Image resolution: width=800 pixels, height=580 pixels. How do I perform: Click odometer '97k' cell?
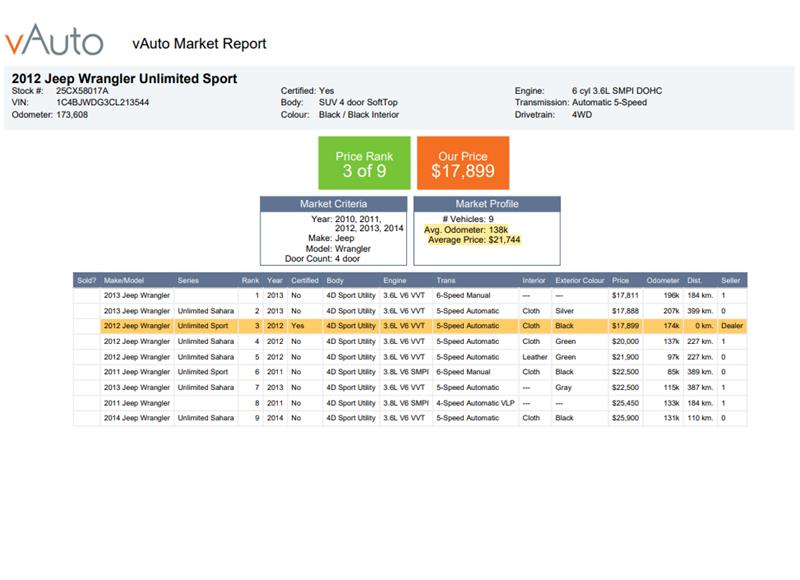[x=673, y=357]
